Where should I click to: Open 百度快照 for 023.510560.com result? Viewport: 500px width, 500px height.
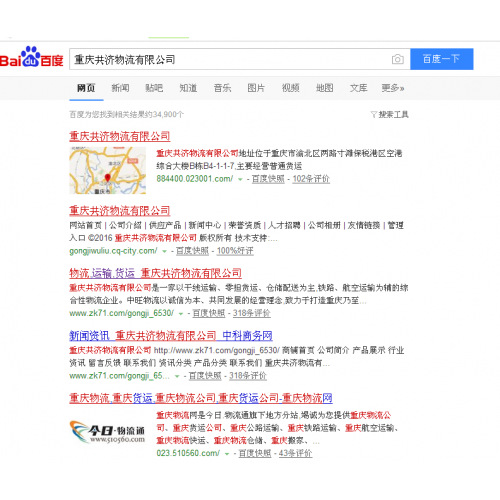pos(255,453)
